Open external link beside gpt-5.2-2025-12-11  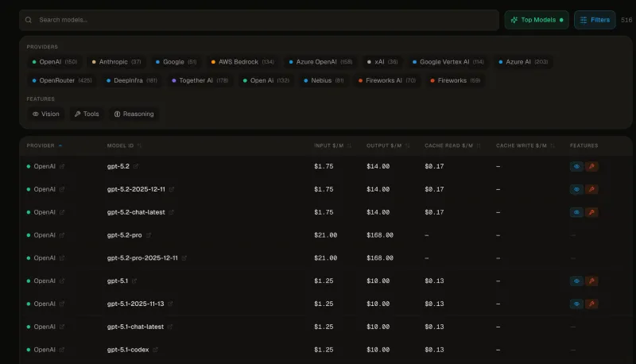tap(172, 189)
